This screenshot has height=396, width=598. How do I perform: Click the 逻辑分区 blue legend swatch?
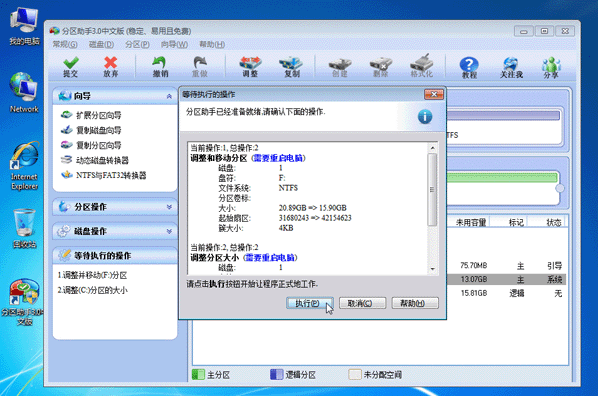click(276, 375)
